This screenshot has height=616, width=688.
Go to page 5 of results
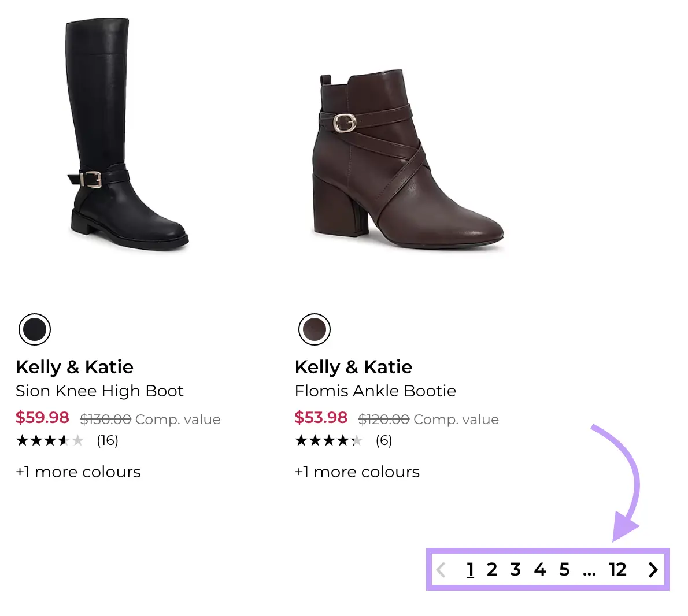(x=564, y=570)
